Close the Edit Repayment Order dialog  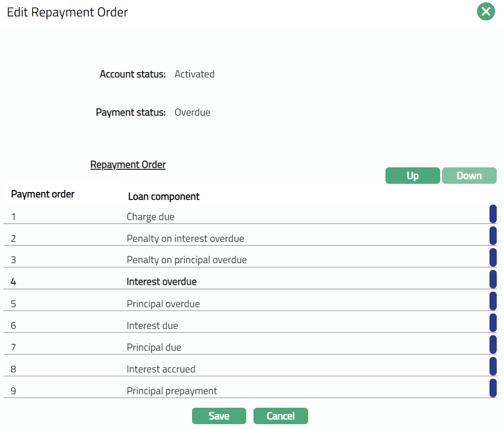tap(486, 12)
